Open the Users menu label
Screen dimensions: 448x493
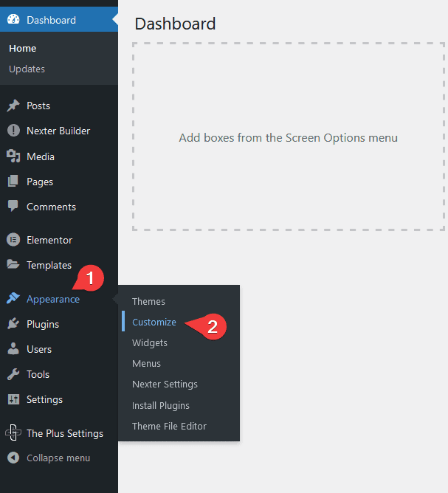39,349
